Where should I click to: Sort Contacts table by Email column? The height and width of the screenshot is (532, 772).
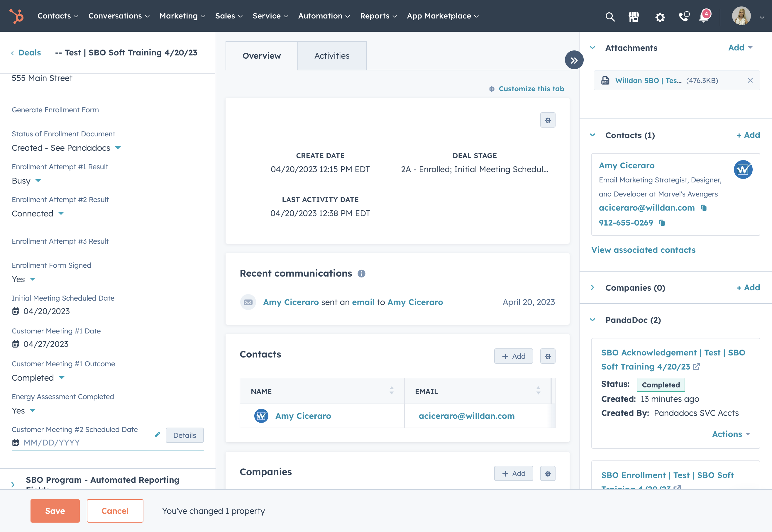coord(538,391)
